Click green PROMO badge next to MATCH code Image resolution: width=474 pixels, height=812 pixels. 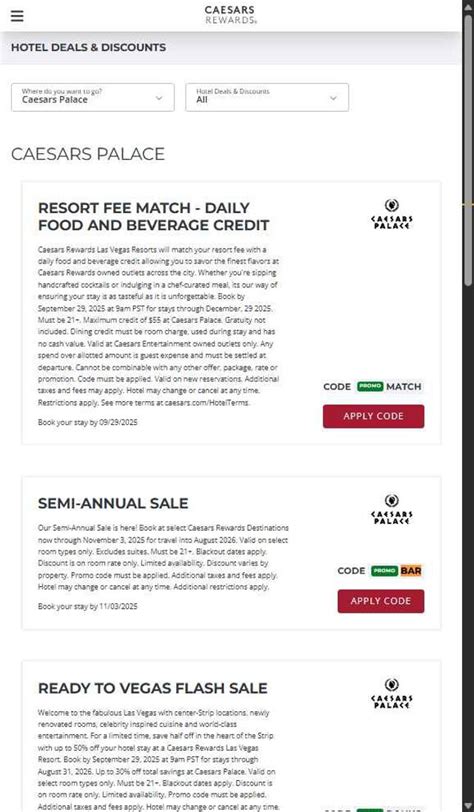coord(370,386)
